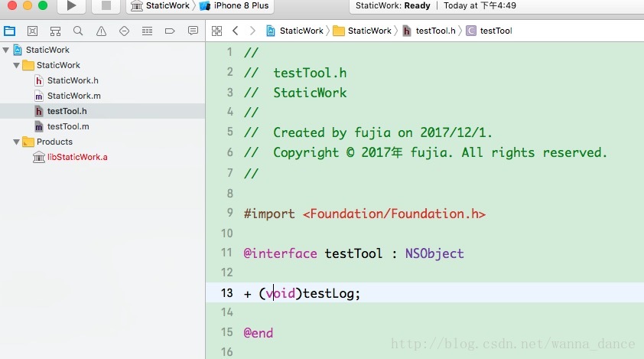
Task: Run the project with the Play button
Action: pyautogui.click(x=71, y=6)
